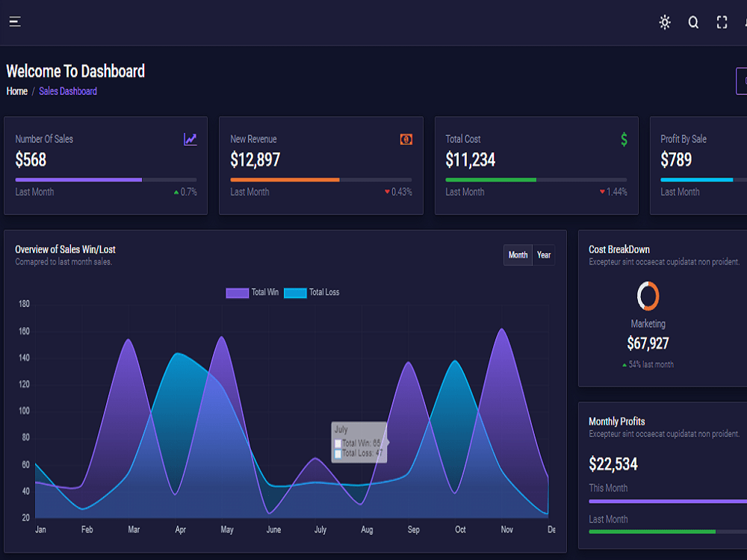The width and height of the screenshot is (747, 560).
Task: Click the Number Of Sales chart icon
Action: pos(190,139)
